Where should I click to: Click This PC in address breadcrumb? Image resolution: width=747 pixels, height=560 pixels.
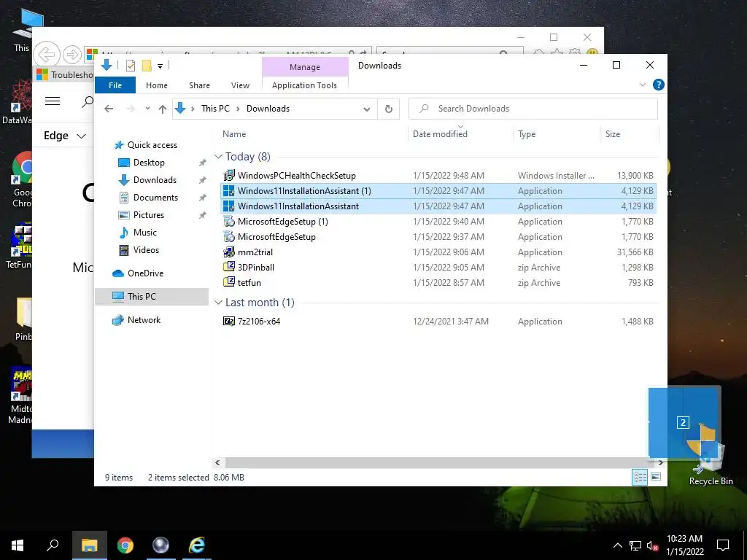coord(215,109)
